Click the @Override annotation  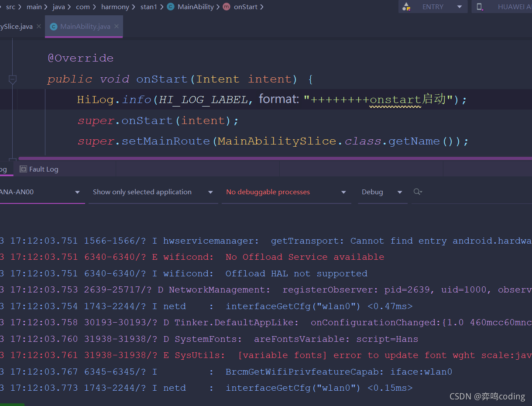(x=80, y=58)
